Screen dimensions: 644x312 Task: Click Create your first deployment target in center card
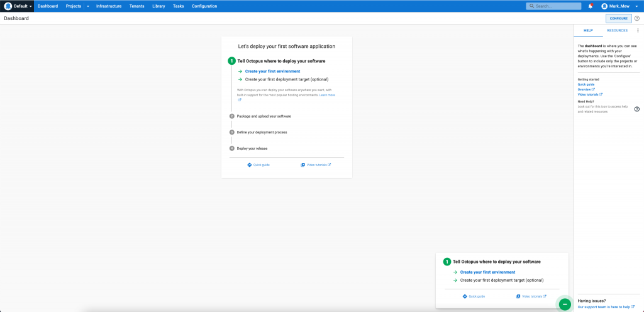(287, 79)
